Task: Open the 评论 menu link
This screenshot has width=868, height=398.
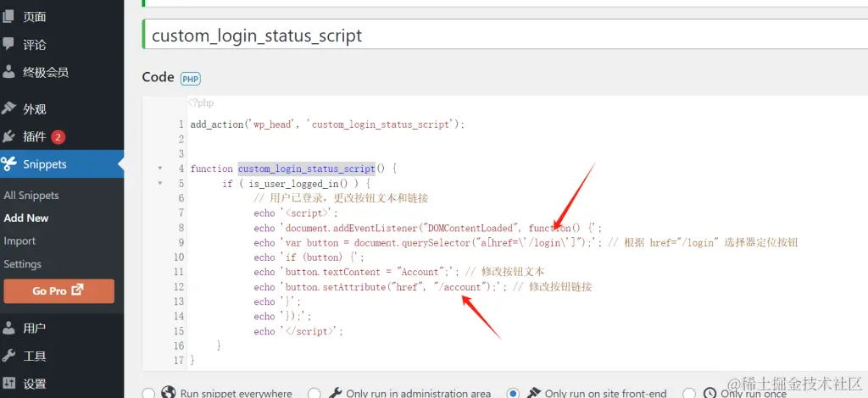Action: pos(34,44)
